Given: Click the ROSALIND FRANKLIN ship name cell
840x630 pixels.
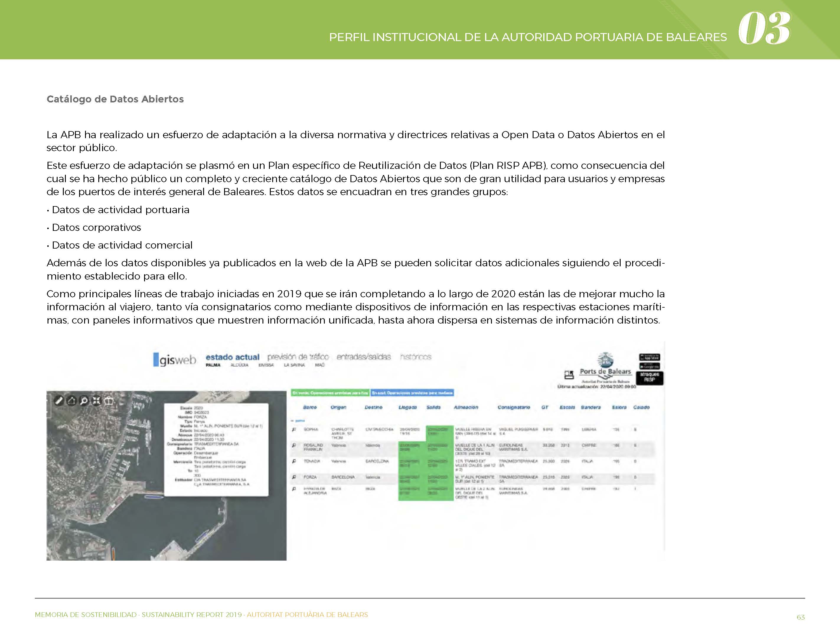Looking at the screenshot, I should pyautogui.click(x=313, y=447).
